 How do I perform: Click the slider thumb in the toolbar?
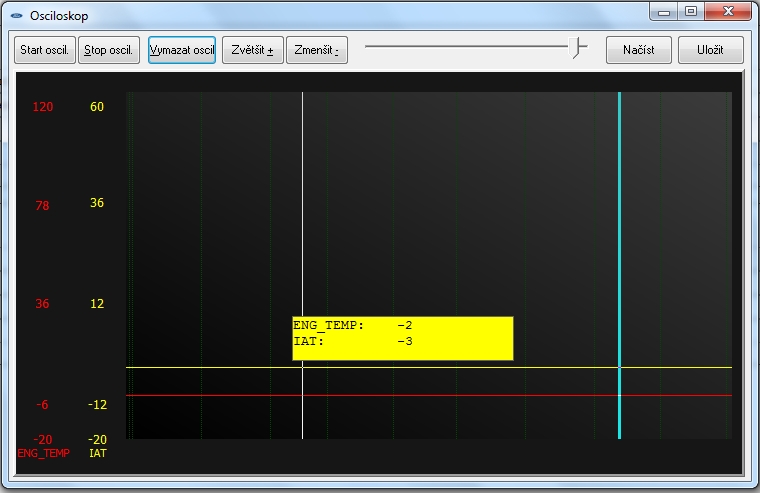[x=577, y=47]
